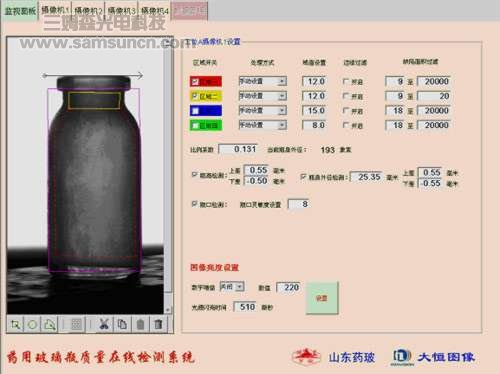Click the min area field 9 in red row
The height and width of the screenshot is (374, 500).
click(395, 81)
